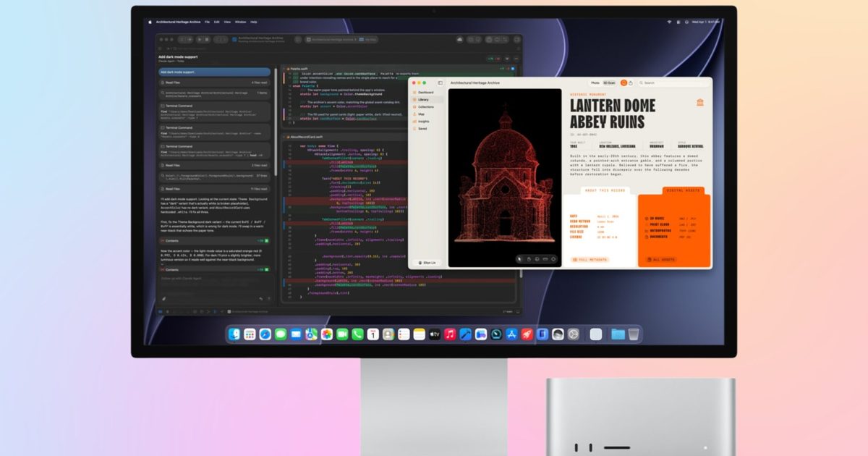Click the Full Metadata button

pyautogui.click(x=590, y=259)
